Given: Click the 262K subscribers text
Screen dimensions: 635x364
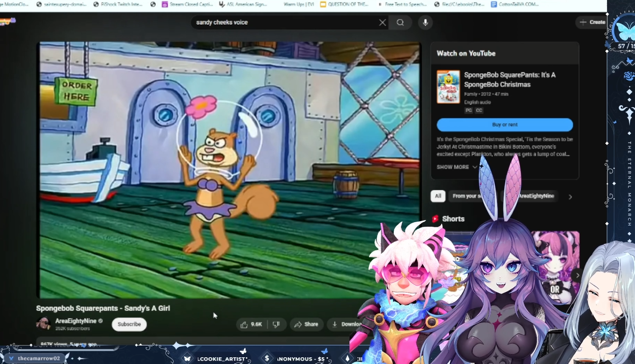Looking at the screenshot, I should pos(72,329).
